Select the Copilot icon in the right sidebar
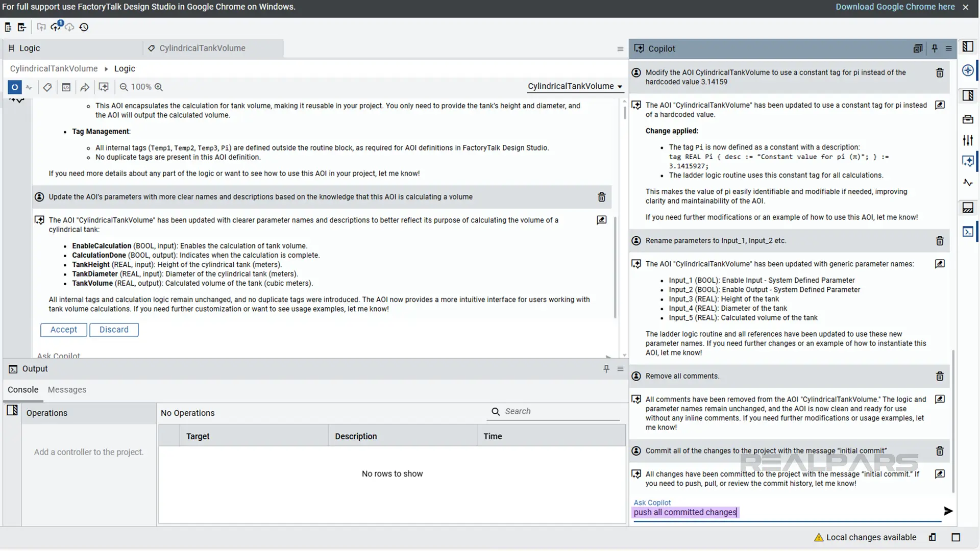Image resolution: width=980 pixels, height=551 pixels. point(968,161)
